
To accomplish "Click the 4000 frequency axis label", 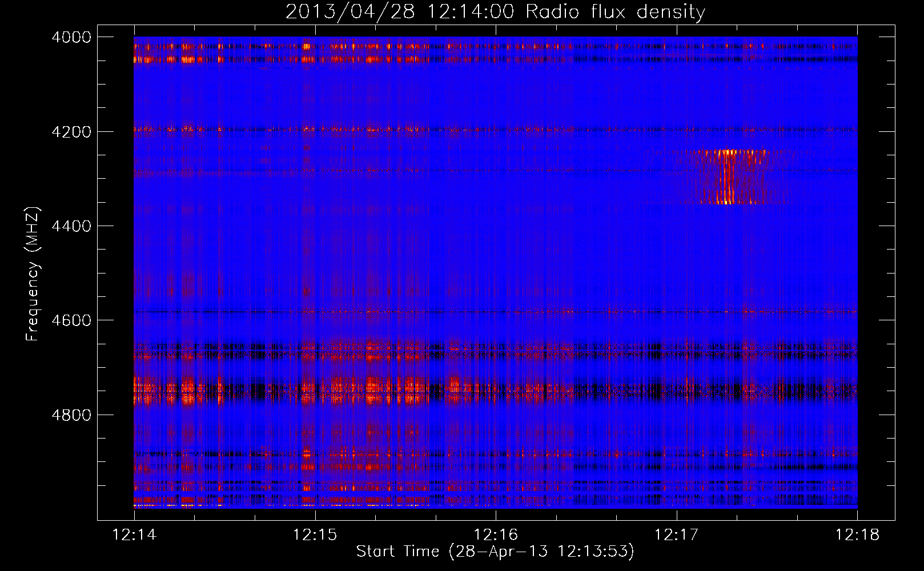I will point(71,37).
